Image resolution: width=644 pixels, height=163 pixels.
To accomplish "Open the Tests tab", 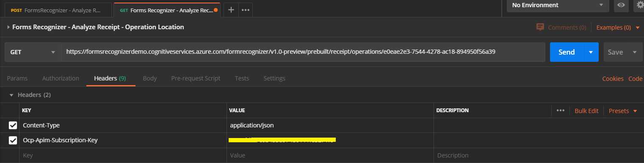I will [x=242, y=78].
